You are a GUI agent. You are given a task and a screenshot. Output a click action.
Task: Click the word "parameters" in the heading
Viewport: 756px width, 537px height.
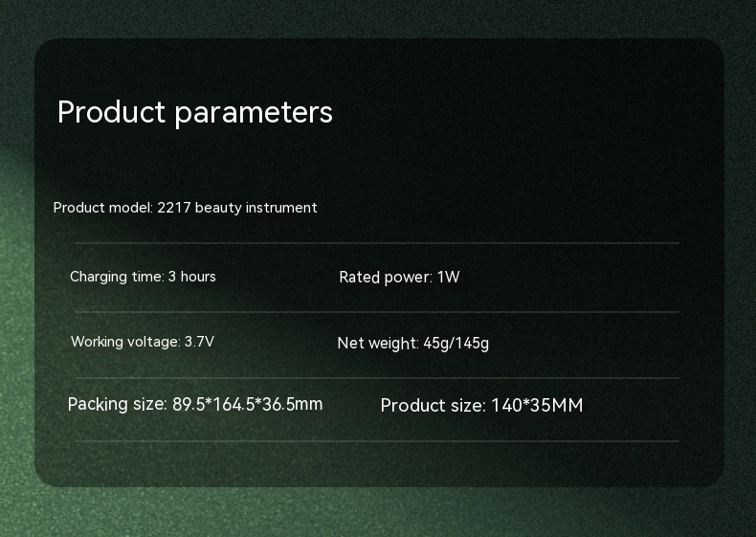(x=254, y=113)
